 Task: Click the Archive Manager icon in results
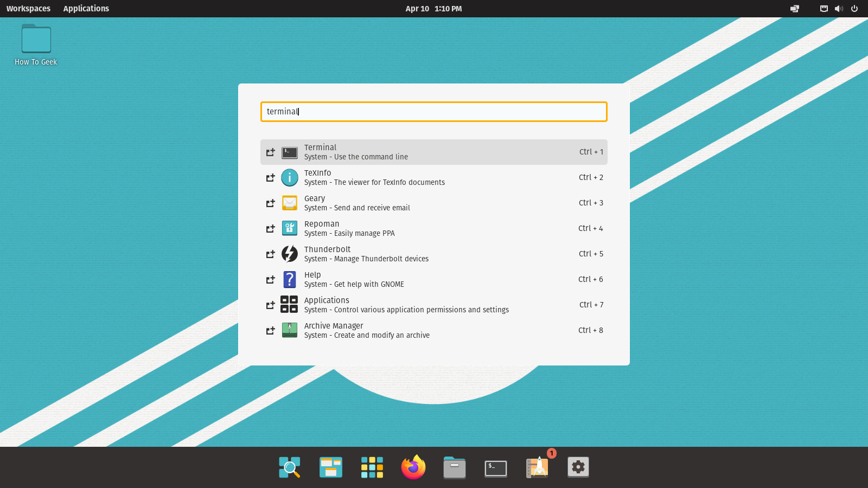click(290, 330)
